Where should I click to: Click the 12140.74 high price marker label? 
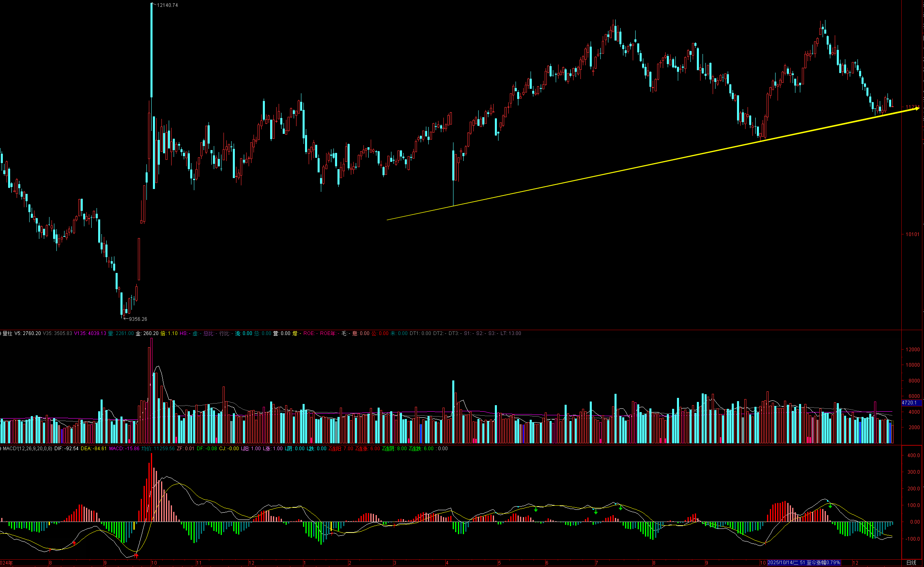(x=167, y=5)
